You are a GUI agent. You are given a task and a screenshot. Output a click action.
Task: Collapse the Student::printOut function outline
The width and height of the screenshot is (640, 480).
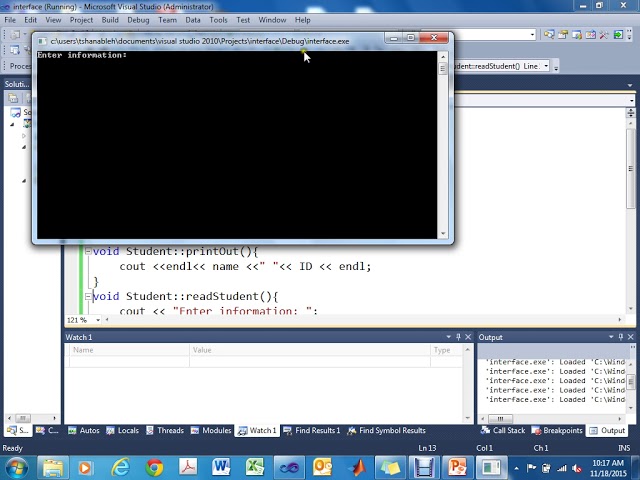coord(88,251)
